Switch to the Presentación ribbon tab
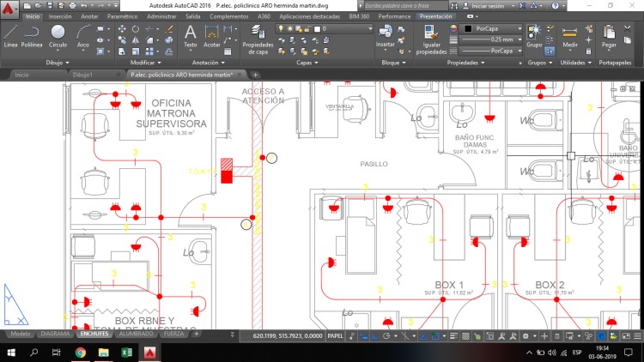 pyautogui.click(x=435, y=16)
